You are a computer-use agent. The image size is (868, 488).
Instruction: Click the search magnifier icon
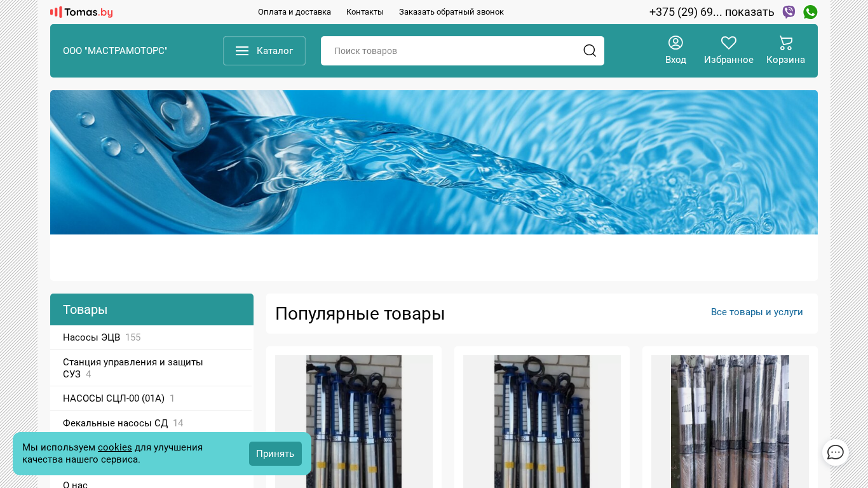tap(590, 51)
